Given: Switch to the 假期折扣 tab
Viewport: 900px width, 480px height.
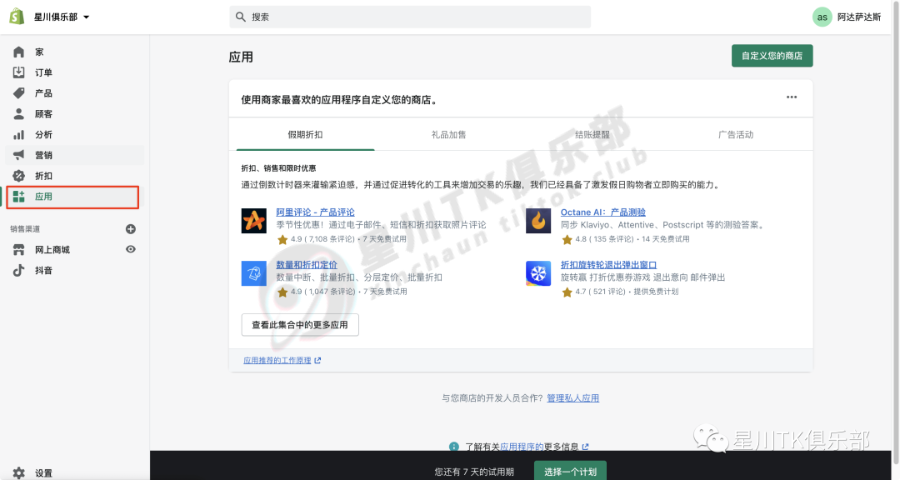Looking at the screenshot, I should [x=305, y=135].
